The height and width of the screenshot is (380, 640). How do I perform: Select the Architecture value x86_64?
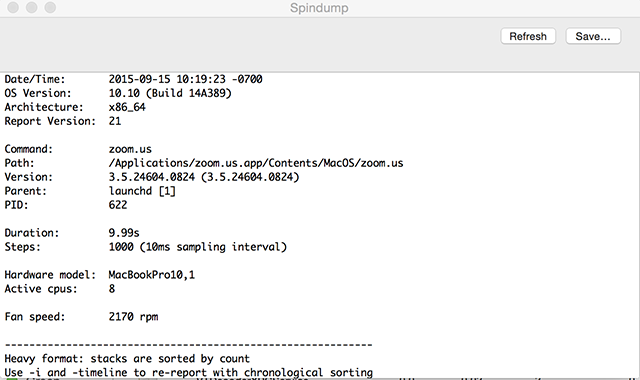coord(127,107)
